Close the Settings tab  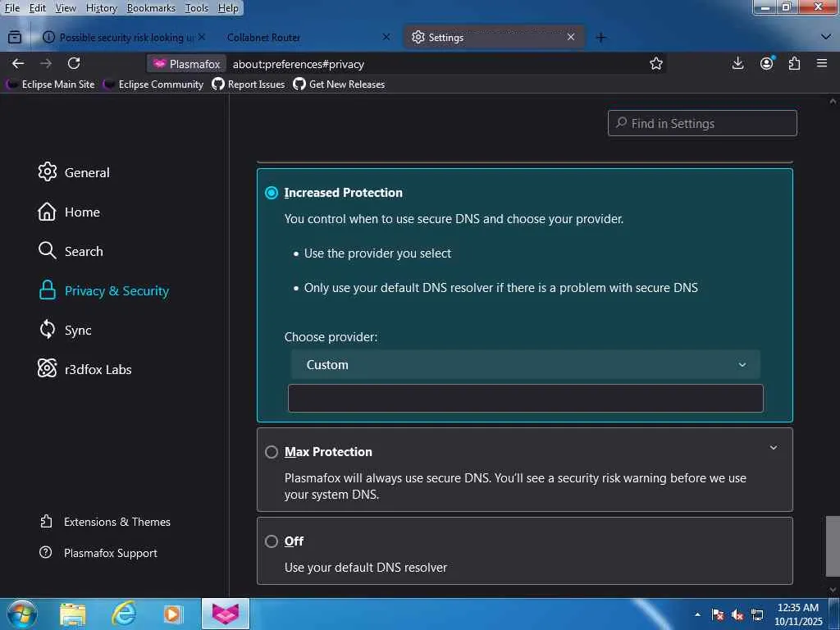[571, 37]
